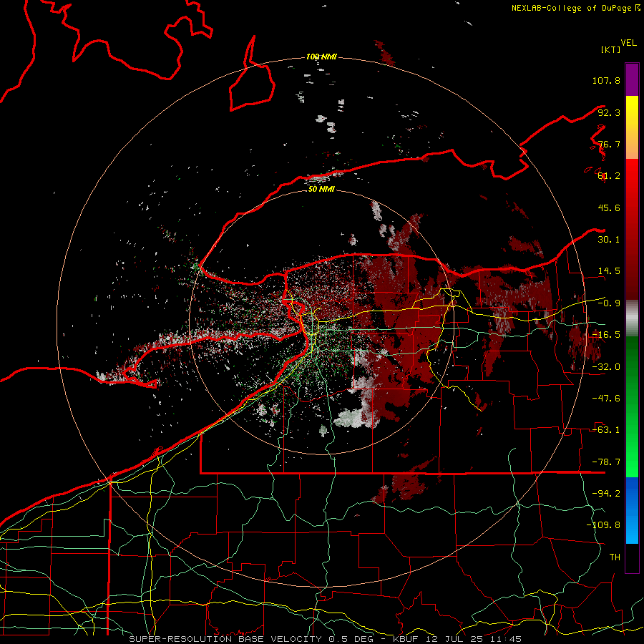Click the 45.6 legend value
This screenshot has height=644, width=644.
(609, 208)
